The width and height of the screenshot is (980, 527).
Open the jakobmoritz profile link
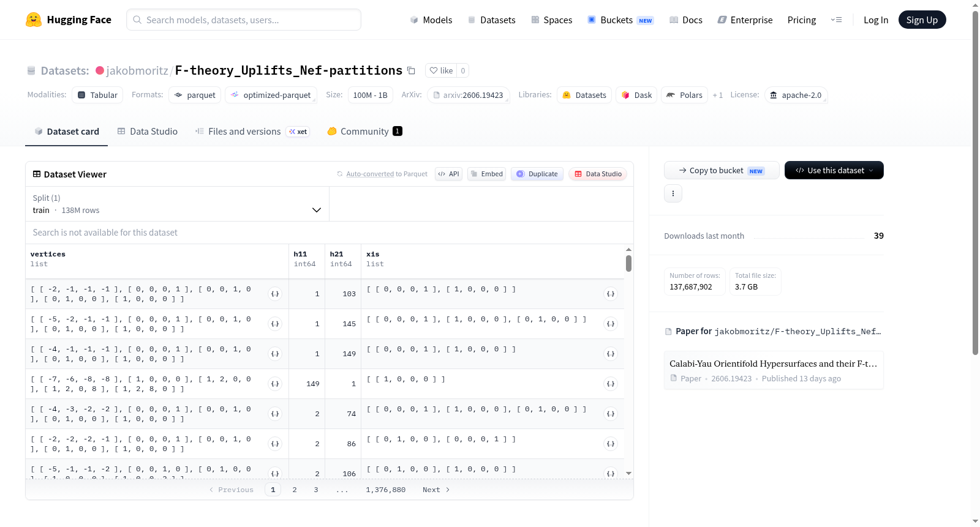coord(137,70)
